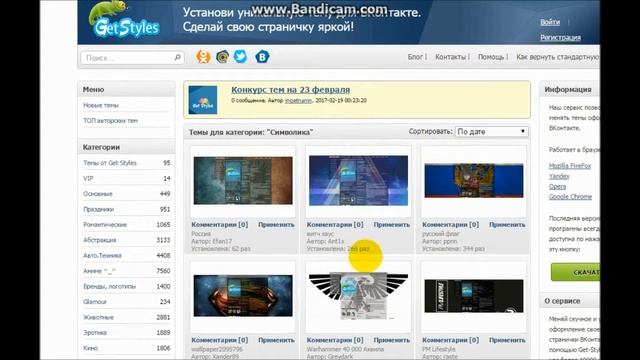Open the Odnoklassniki social icon
640x360 pixels.
click(203, 57)
